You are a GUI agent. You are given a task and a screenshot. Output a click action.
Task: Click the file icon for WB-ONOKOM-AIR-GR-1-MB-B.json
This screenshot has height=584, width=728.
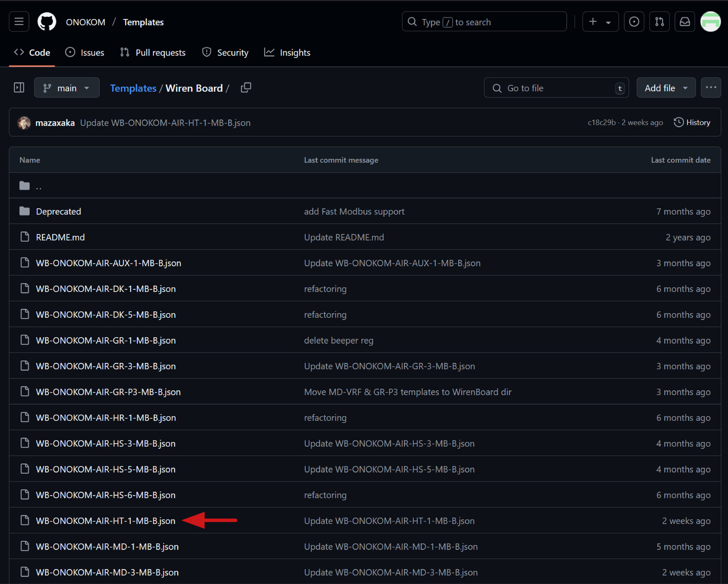[25, 340]
